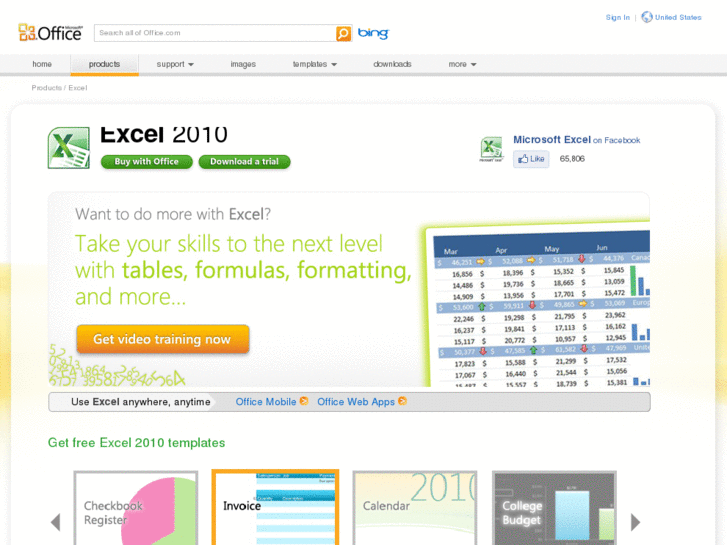The height and width of the screenshot is (545, 727).
Task: Click the Want to do more with Excel? heading
Action: click(173, 214)
